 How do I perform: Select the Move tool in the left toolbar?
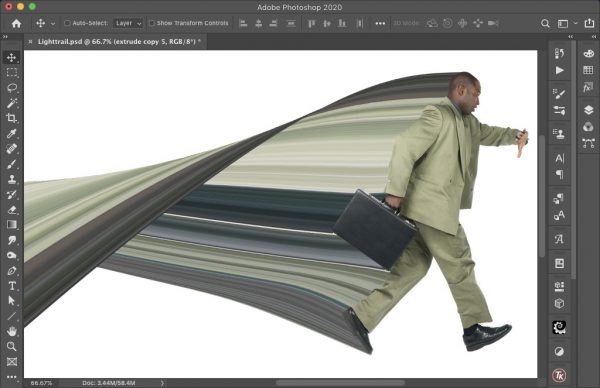11,57
